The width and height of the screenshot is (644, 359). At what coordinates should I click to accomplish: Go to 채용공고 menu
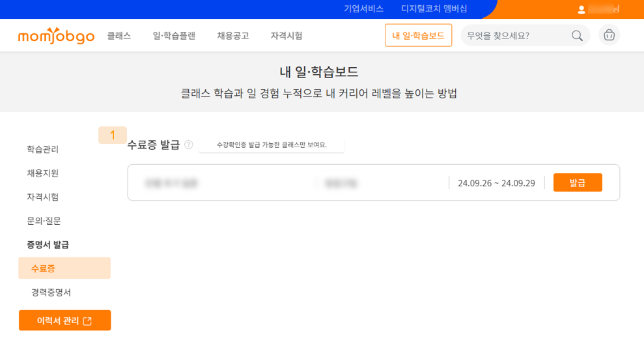(233, 36)
